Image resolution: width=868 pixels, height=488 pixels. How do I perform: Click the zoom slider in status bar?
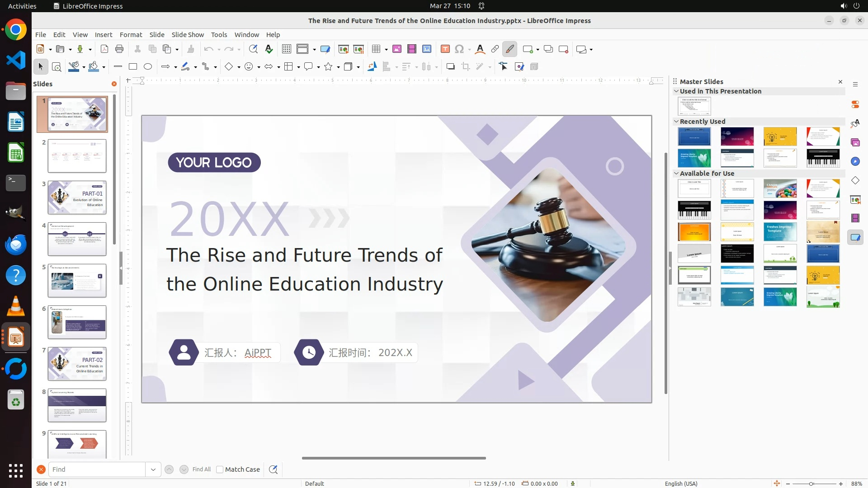811,483
